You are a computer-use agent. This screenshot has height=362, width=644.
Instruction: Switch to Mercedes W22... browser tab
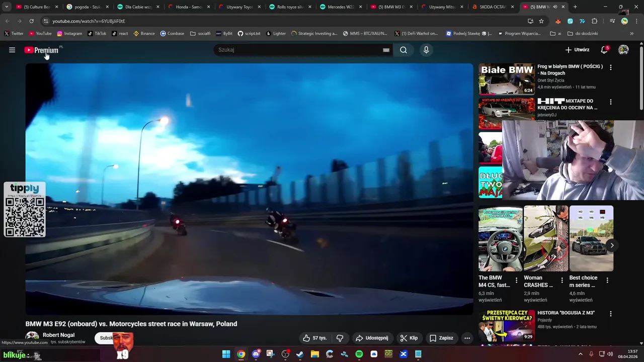(341, 7)
